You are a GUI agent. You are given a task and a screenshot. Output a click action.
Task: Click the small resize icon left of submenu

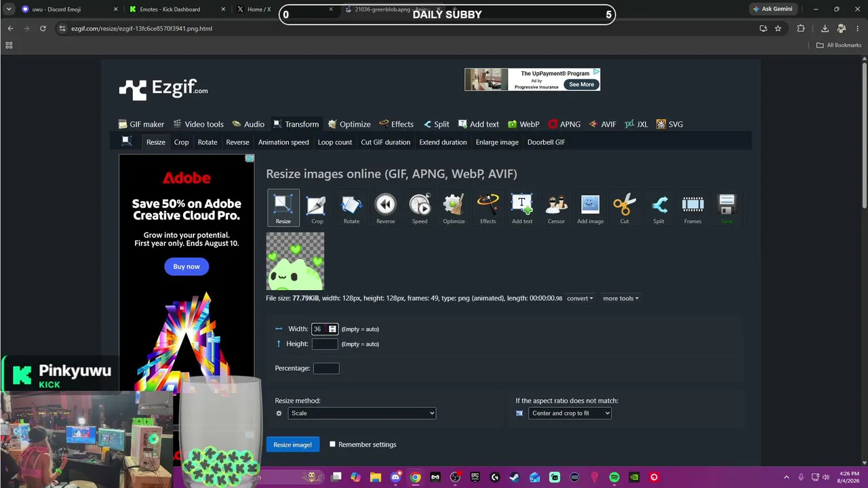tap(126, 141)
